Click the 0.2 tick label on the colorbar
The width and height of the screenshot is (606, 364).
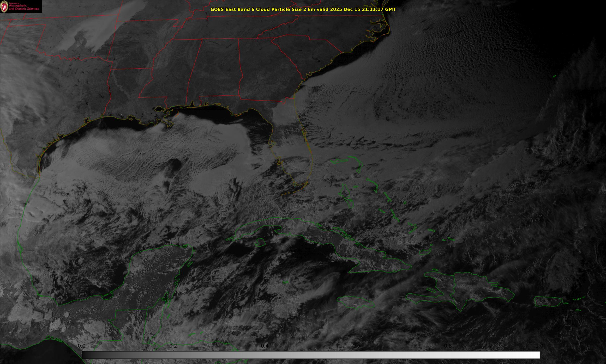click(x=173, y=346)
